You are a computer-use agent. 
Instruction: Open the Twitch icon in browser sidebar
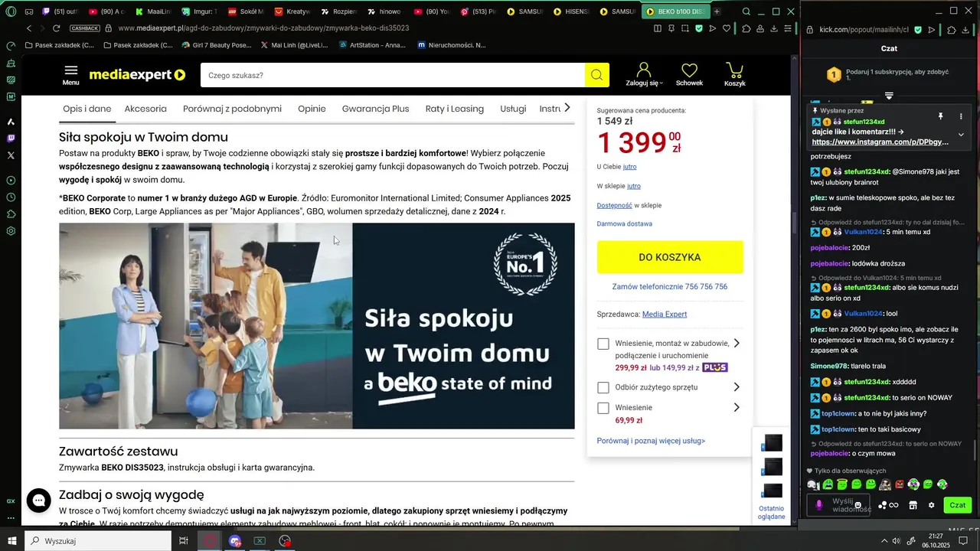pos(11,139)
